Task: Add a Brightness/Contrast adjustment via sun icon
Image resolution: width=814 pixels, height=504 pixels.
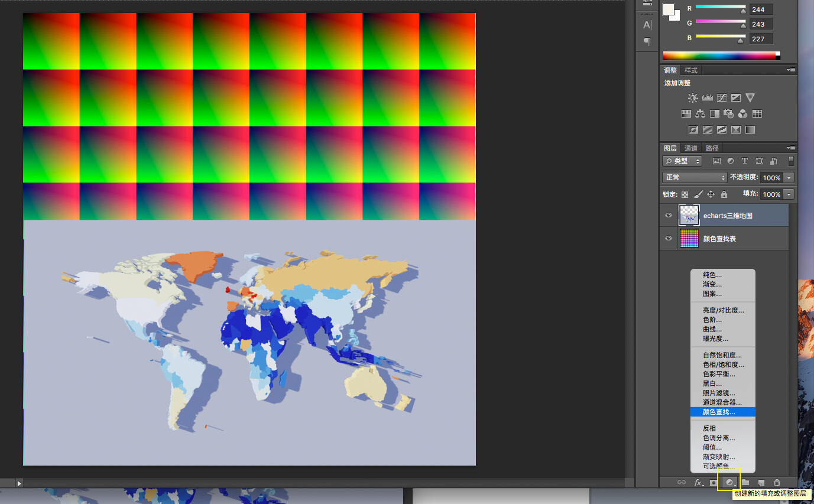Action: click(692, 97)
